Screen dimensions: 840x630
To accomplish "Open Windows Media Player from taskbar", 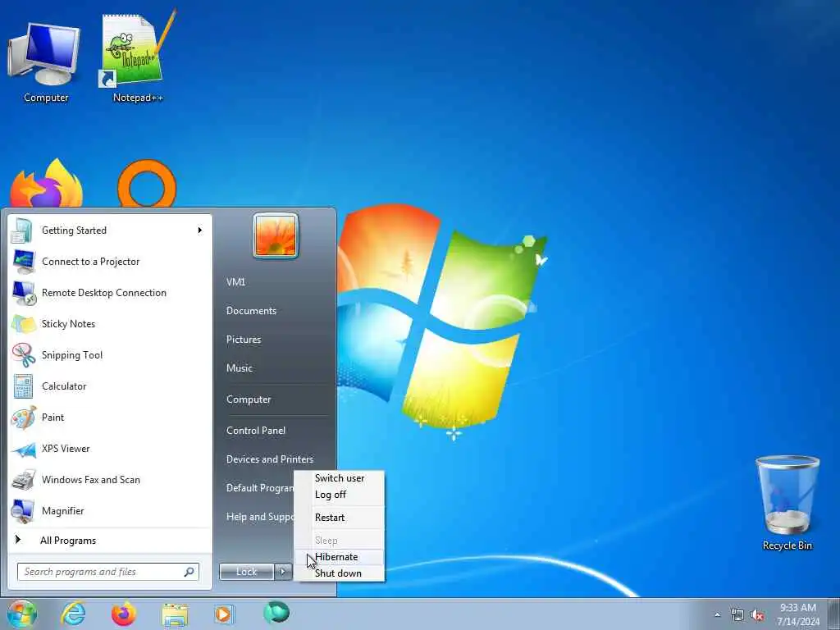I will point(223,614).
